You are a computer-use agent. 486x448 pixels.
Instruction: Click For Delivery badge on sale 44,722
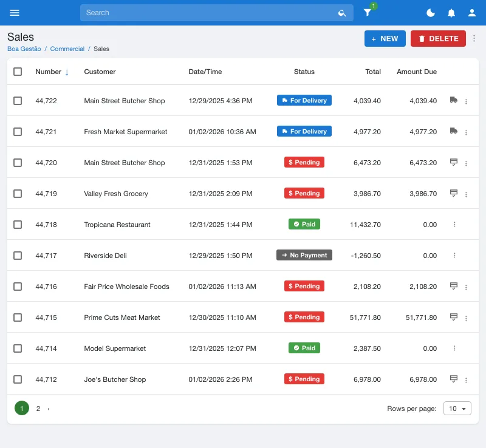[304, 100]
